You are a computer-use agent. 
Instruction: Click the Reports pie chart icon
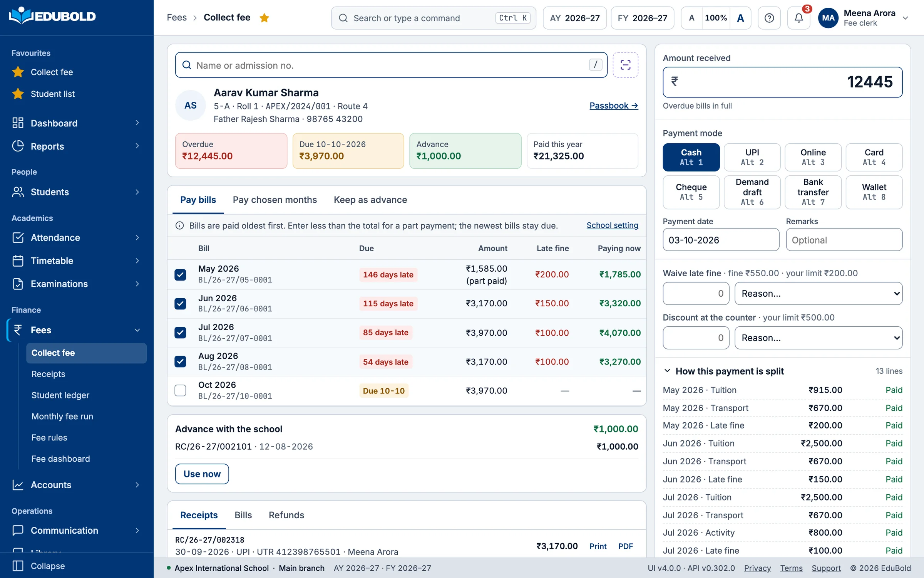pyautogui.click(x=18, y=146)
